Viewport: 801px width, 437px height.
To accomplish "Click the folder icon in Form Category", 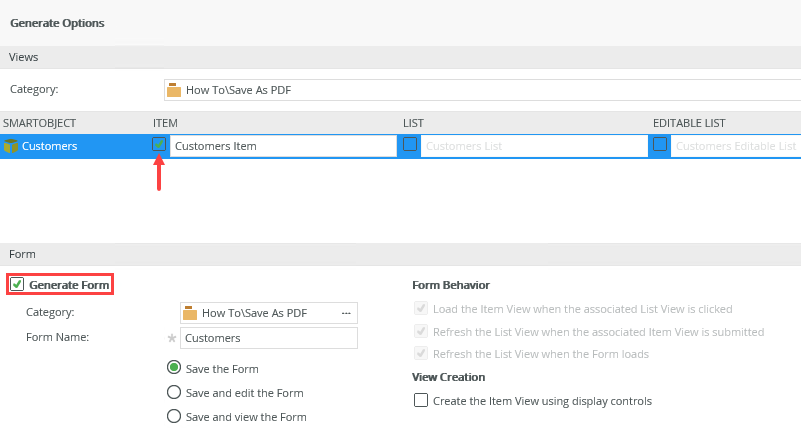I will tap(190, 313).
